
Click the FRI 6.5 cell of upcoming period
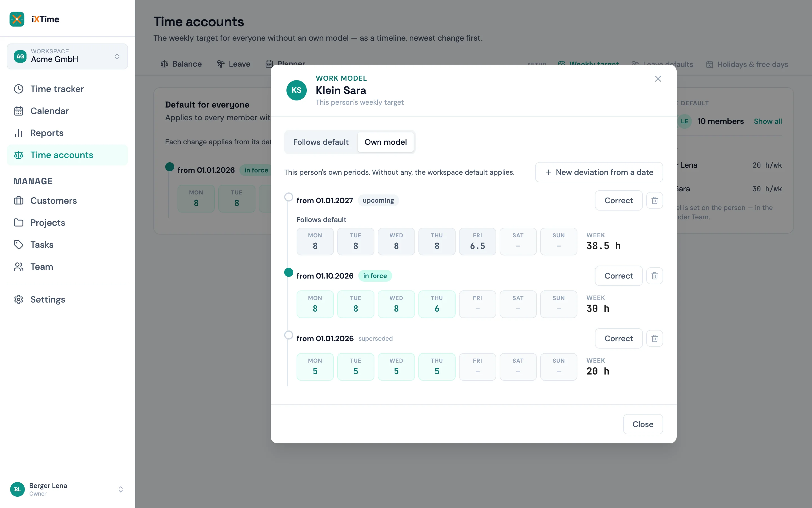point(477,242)
